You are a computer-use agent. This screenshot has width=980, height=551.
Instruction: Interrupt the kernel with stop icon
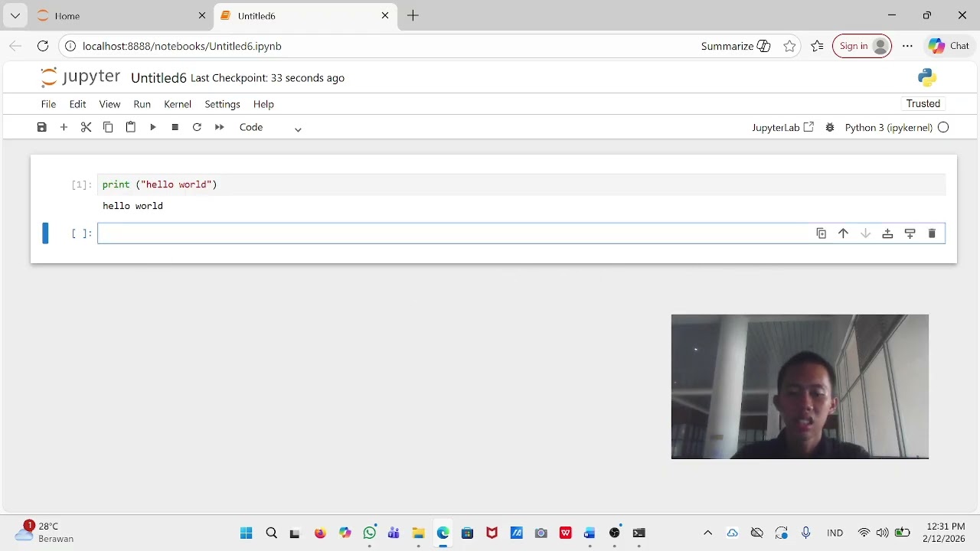click(x=175, y=127)
